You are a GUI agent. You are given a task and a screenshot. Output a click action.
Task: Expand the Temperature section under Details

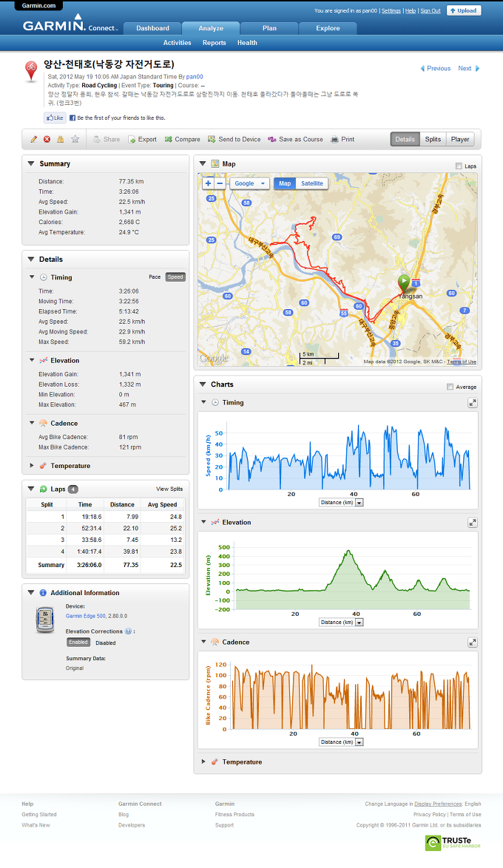pyautogui.click(x=32, y=466)
